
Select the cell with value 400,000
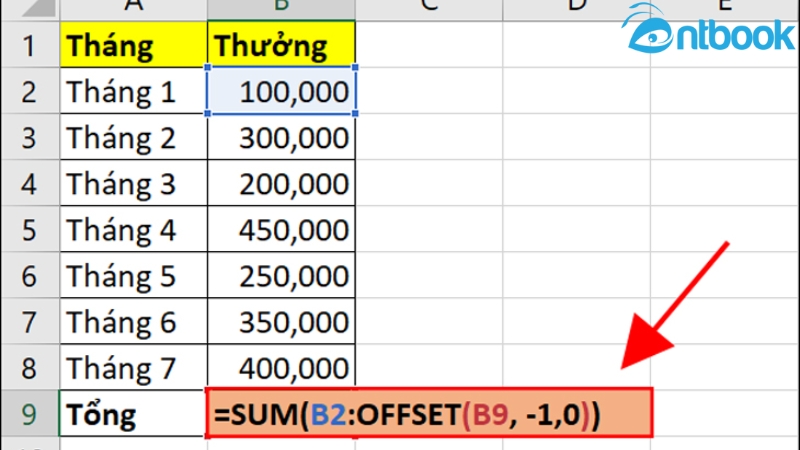pos(281,368)
